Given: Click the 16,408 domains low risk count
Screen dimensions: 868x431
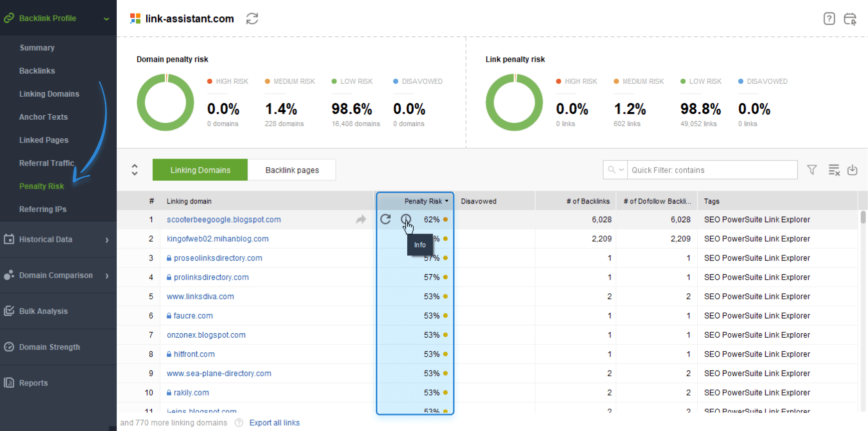Looking at the screenshot, I should pyautogui.click(x=356, y=124).
